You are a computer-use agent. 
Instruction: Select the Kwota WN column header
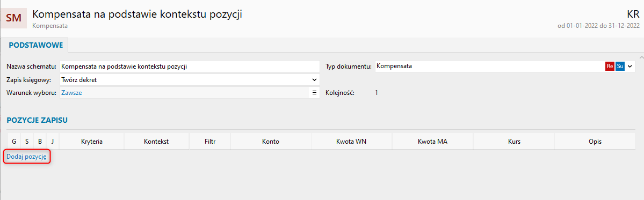(x=352, y=142)
